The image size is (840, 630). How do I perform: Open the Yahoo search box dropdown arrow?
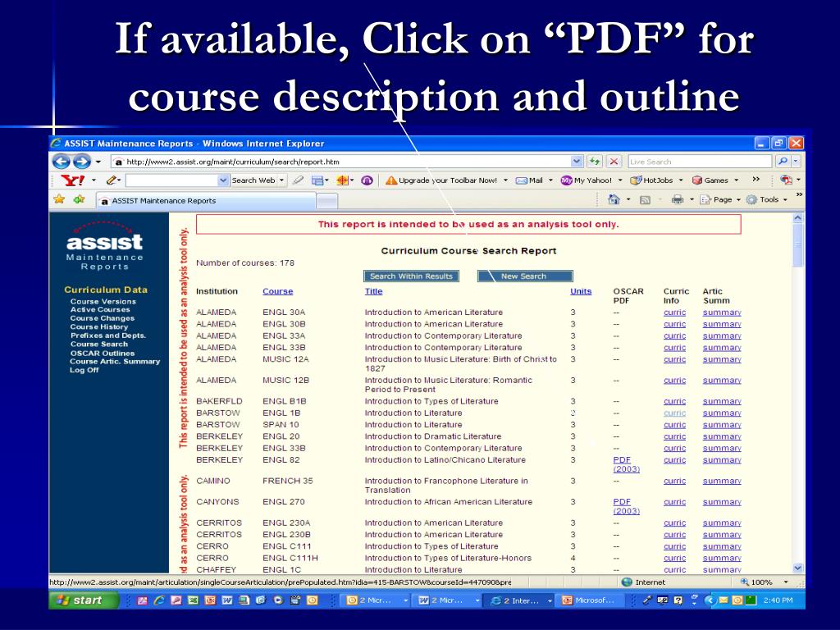223,180
